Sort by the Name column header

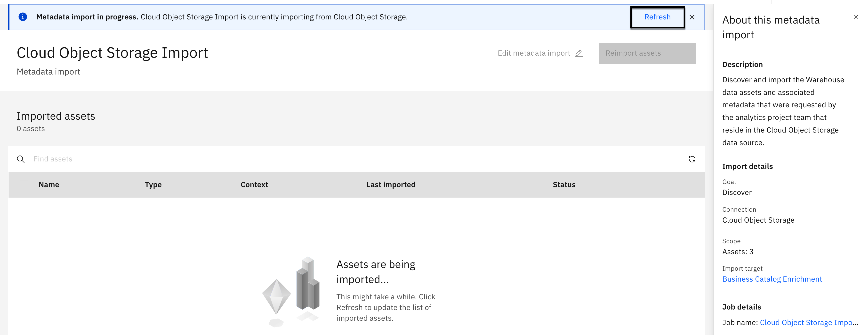coord(49,185)
